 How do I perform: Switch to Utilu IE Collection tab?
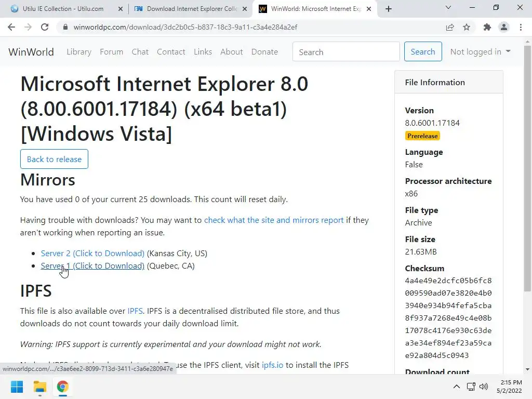pyautogui.click(x=63, y=9)
